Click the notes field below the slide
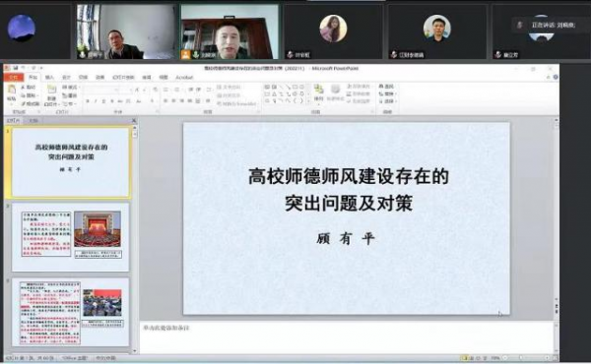The image size is (591, 364). click(347, 337)
